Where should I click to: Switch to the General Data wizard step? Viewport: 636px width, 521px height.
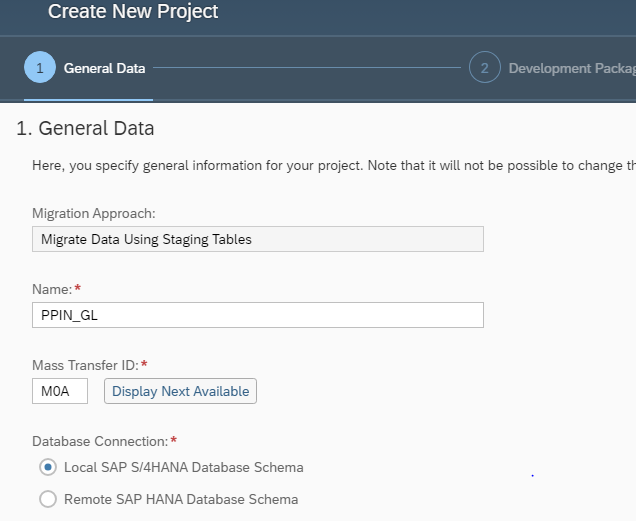(x=104, y=68)
